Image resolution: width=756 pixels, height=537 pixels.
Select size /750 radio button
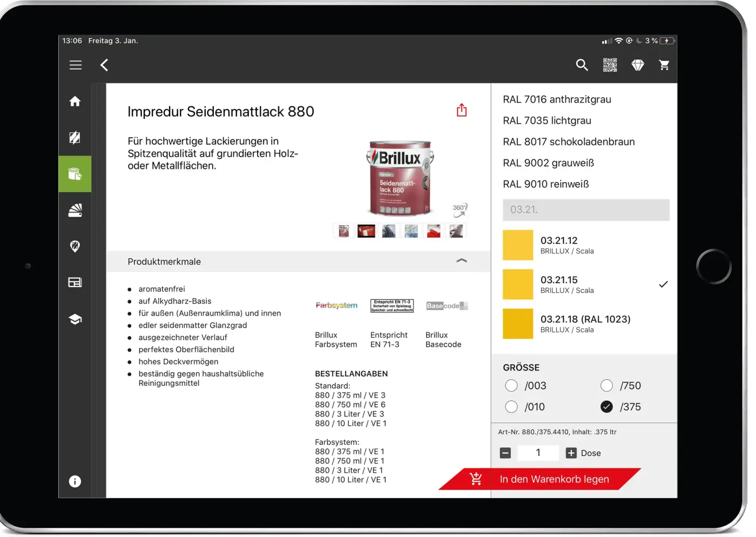(x=607, y=386)
